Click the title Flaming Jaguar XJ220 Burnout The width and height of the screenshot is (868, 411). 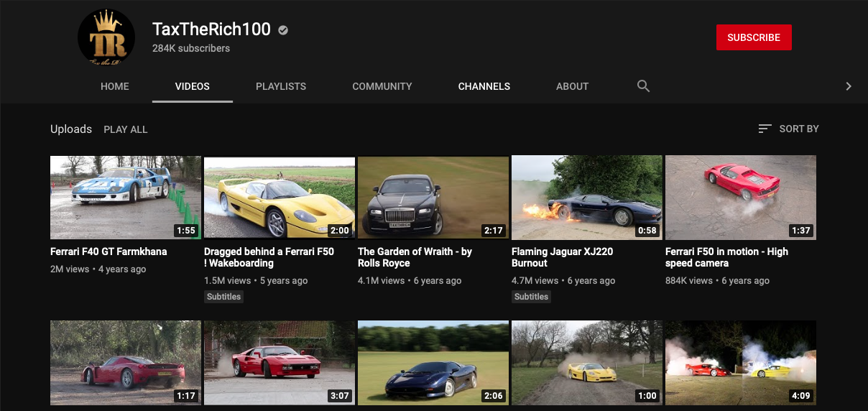point(563,257)
